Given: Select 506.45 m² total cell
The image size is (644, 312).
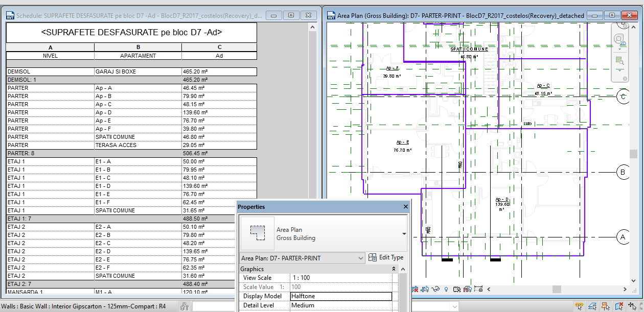Looking at the screenshot, I should pos(219,153).
